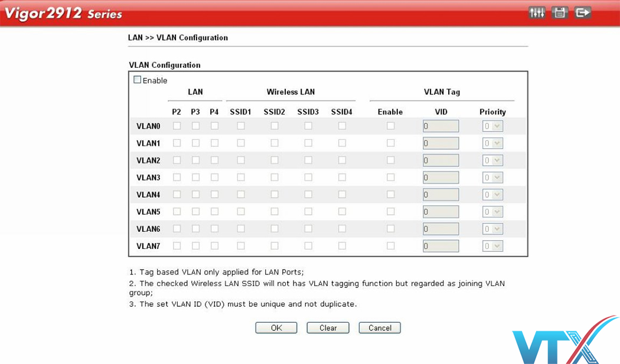Click the logout arrow icon
The image size is (620, 364).
click(583, 12)
